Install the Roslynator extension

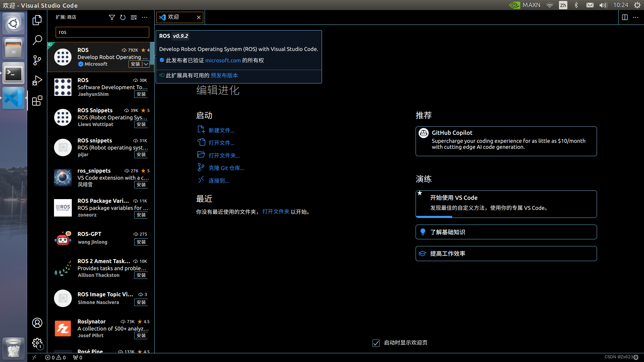point(141,336)
